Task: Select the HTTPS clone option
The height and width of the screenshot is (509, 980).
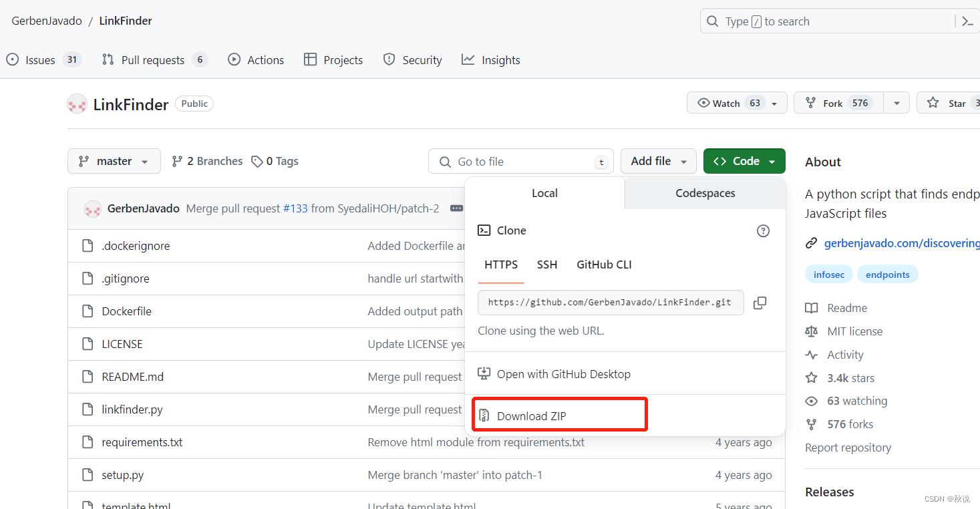Action: click(x=501, y=265)
